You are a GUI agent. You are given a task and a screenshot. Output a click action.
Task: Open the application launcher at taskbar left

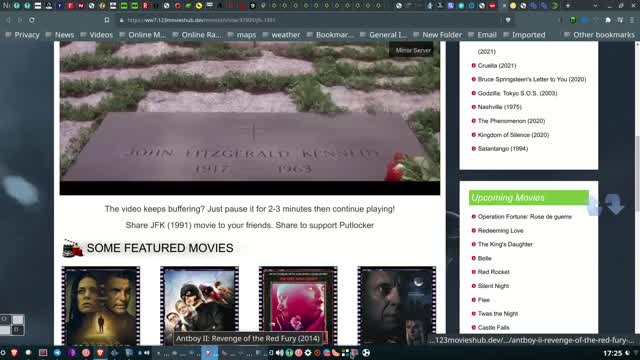point(3,353)
